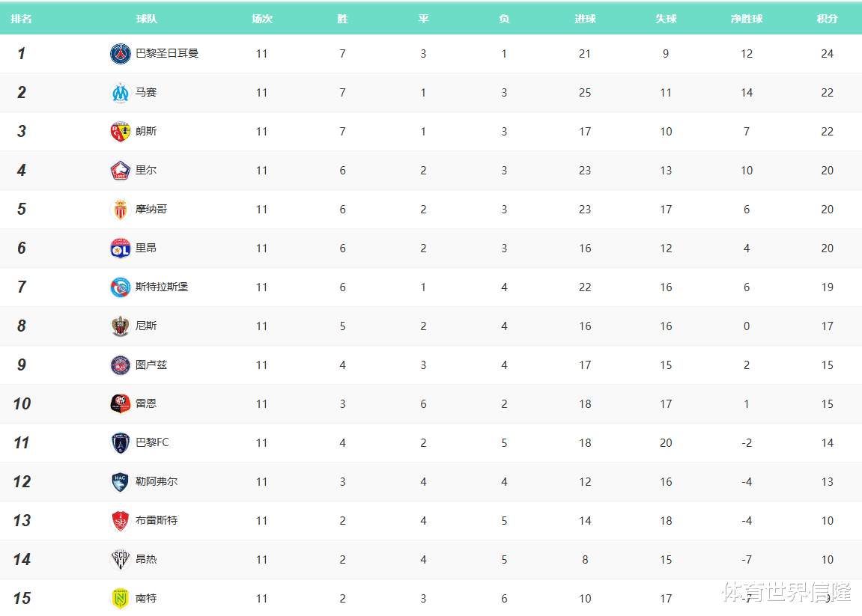Click the Lille club logo
The image size is (862, 616).
tap(121, 171)
